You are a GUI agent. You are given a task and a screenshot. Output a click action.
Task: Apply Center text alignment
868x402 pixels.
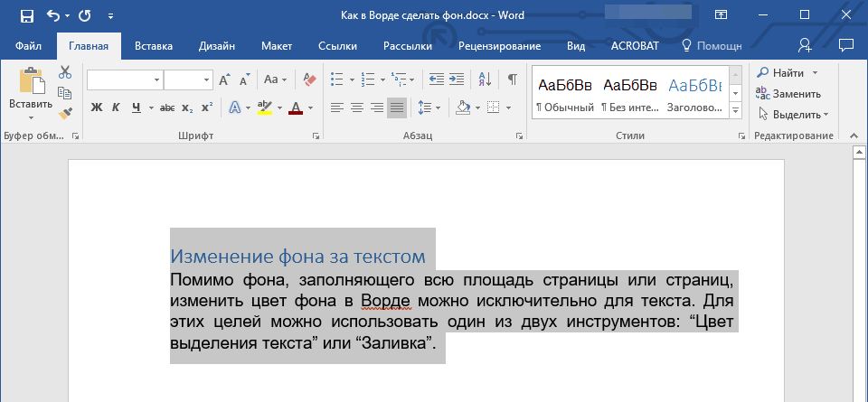(x=356, y=108)
